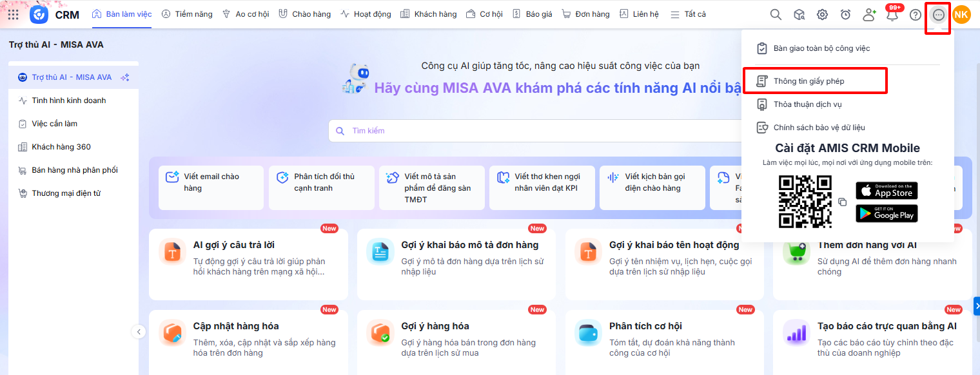980x375 pixels.
Task: Open Bán hàng nhà phân phối sidebar item
Action: click(73, 170)
